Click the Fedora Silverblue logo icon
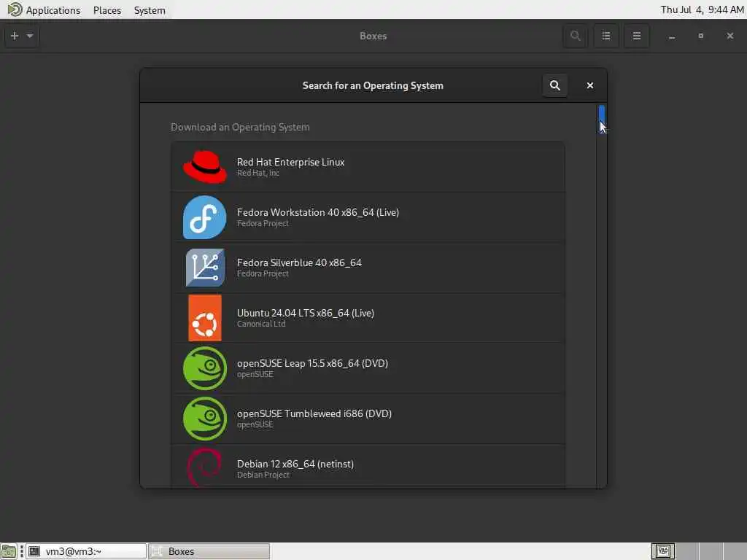The height and width of the screenshot is (560, 747). 205,268
